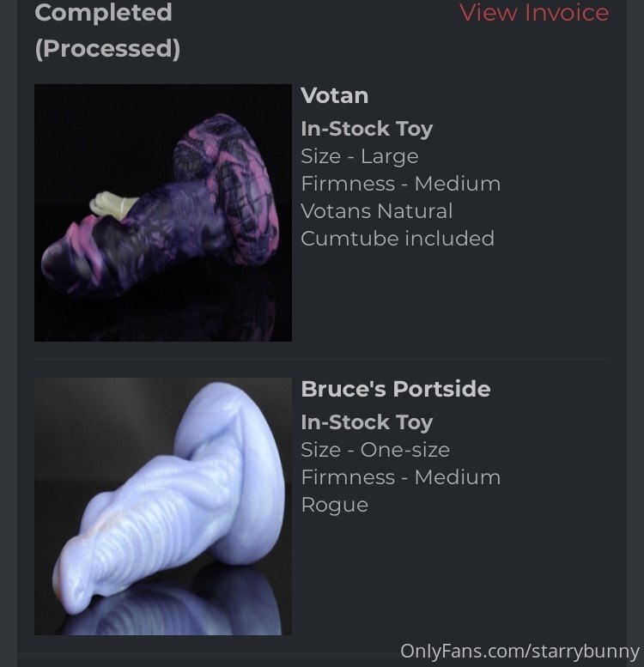644x667 pixels.
Task: Select the Size - One-size detail line
Action: (375, 450)
